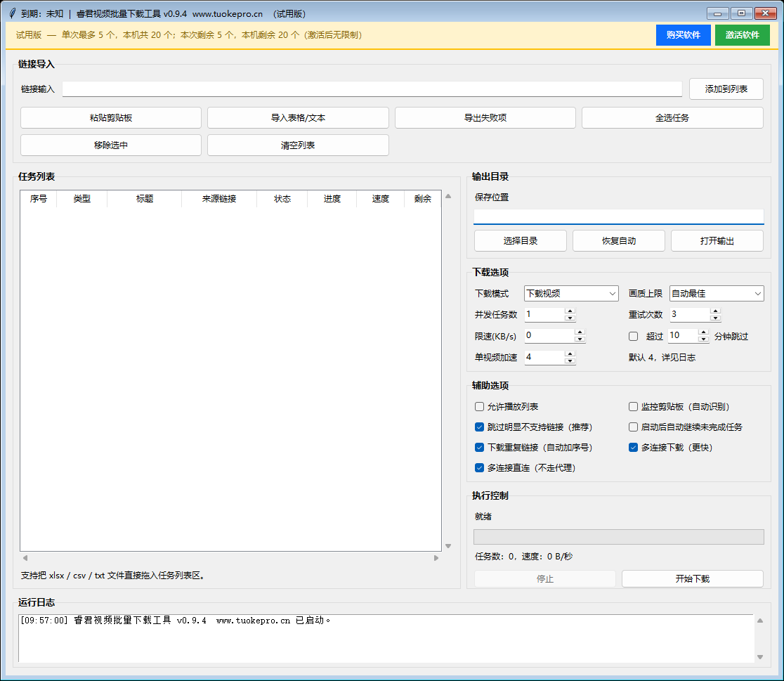Viewport: 784px width, 681px height.
Task: Decrease 单视频加速 with down arrow
Action: click(570, 361)
